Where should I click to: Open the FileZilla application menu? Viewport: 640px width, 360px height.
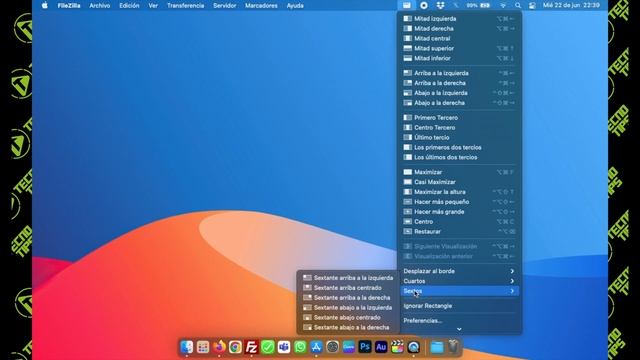tap(69, 5)
